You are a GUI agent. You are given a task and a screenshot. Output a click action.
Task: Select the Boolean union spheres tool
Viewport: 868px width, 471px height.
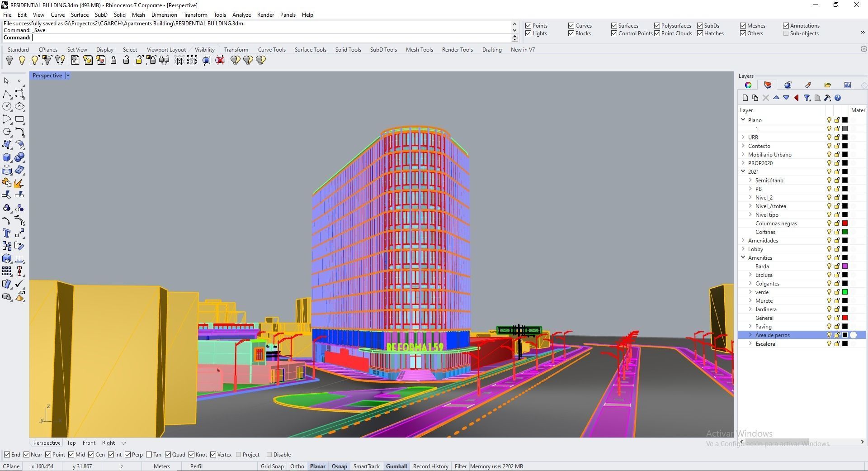point(19,157)
